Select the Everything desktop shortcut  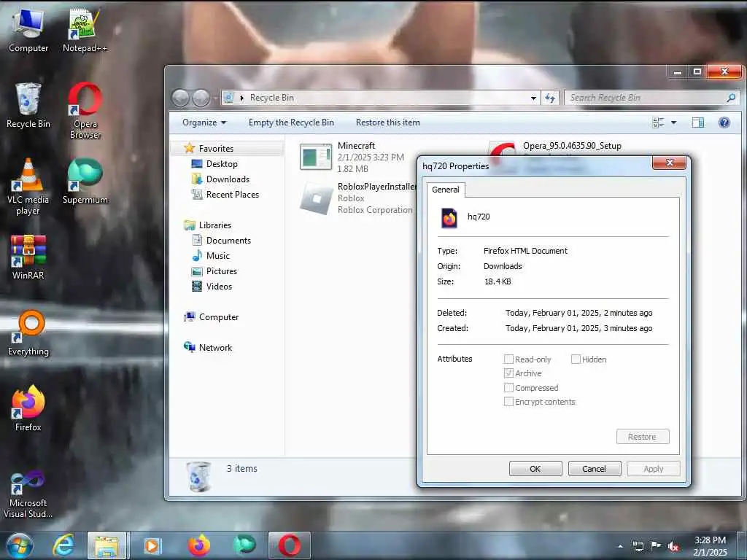click(x=28, y=333)
